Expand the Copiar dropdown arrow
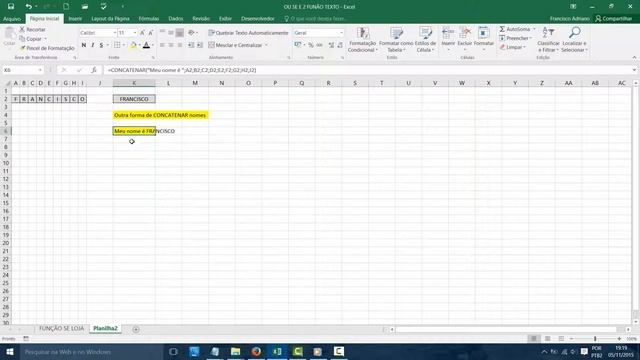 point(45,39)
